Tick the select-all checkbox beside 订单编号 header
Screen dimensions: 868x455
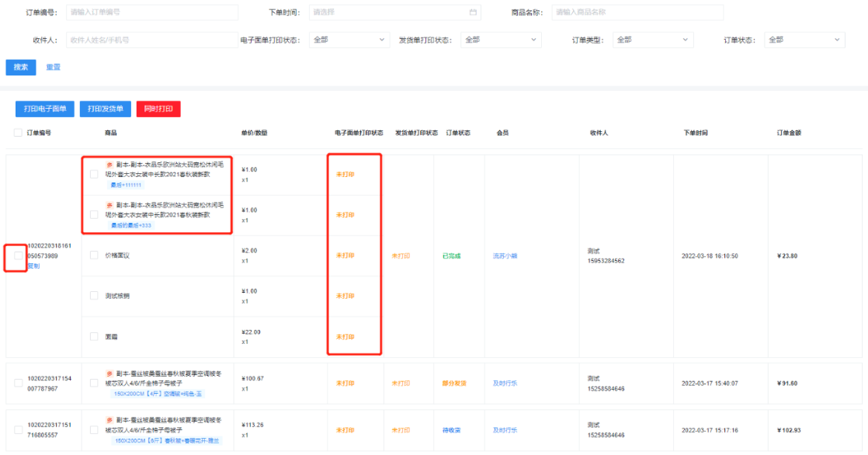tap(18, 133)
